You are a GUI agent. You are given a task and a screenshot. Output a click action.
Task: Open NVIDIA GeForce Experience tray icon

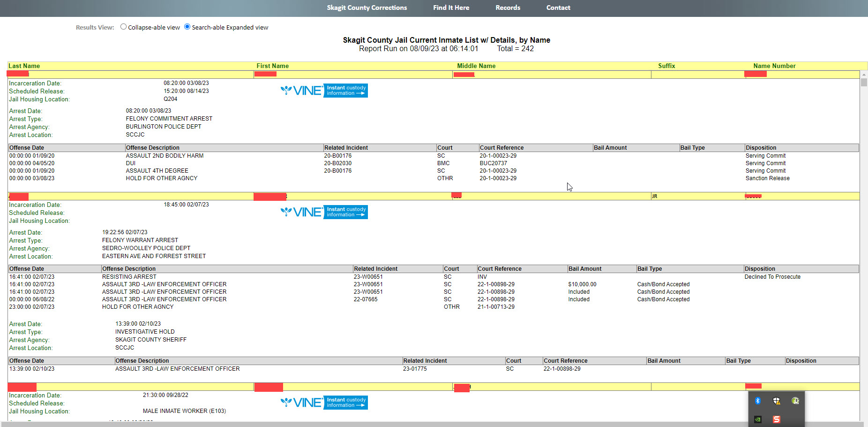[x=757, y=419]
